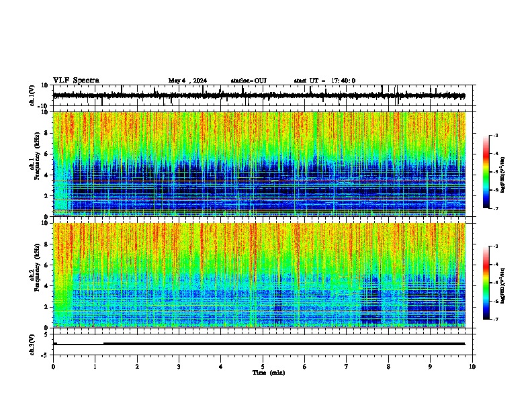Click the time axis tick label '9'
The width and height of the screenshot is (532, 411).
430,367
